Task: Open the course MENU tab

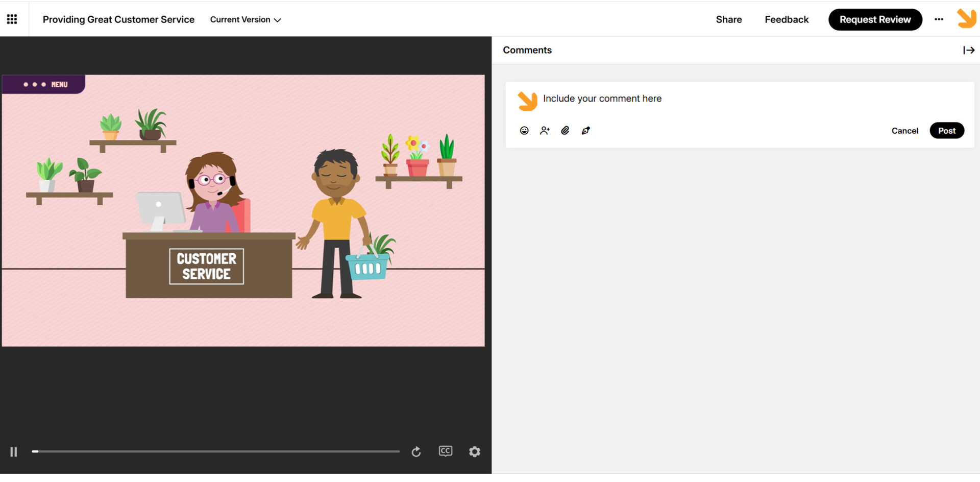Action: pos(44,84)
